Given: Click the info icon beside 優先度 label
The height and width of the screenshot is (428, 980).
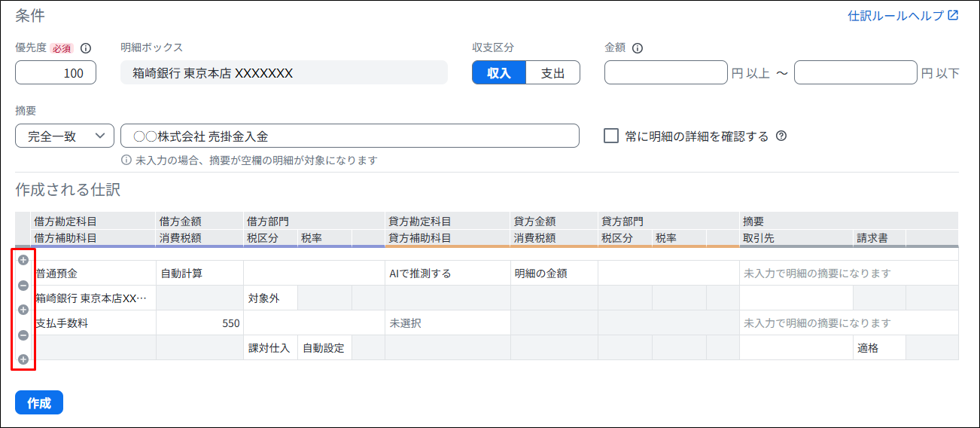Looking at the screenshot, I should point(86,48).
